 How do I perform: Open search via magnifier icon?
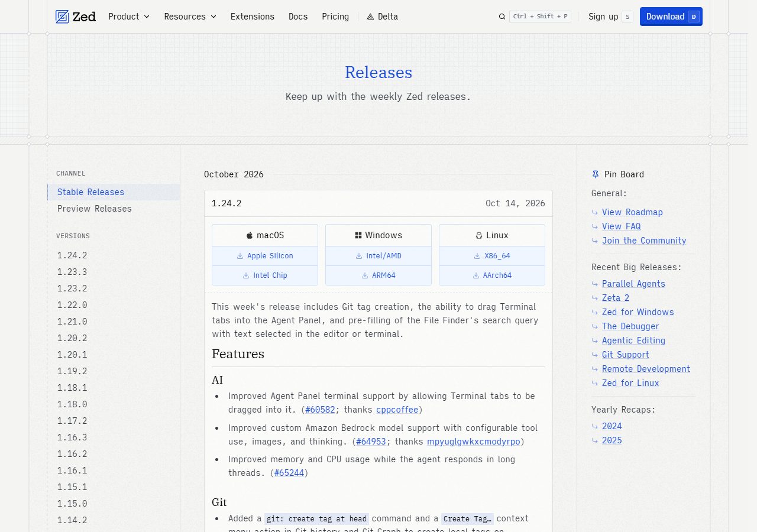click(502, 17)
